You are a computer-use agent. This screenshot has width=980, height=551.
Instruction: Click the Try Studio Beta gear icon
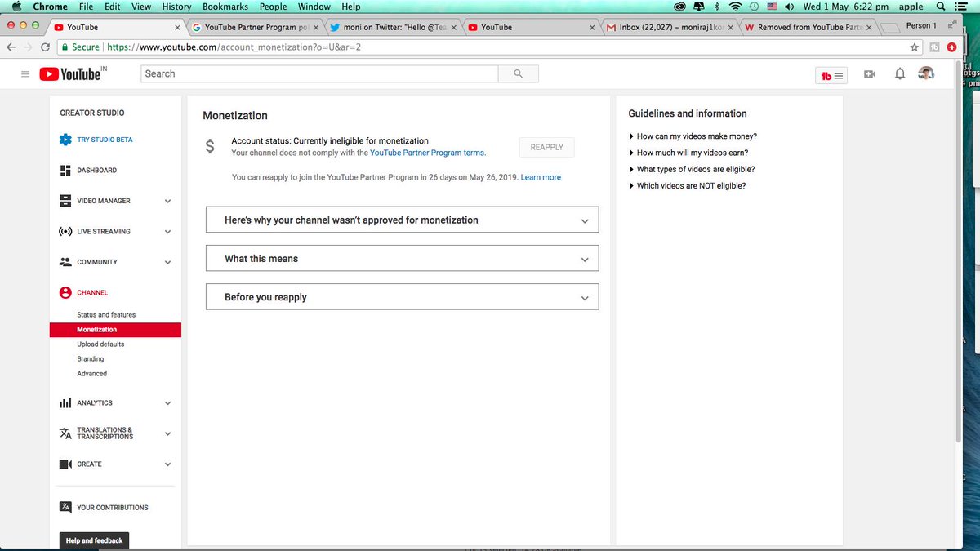(x=65, y=140)
